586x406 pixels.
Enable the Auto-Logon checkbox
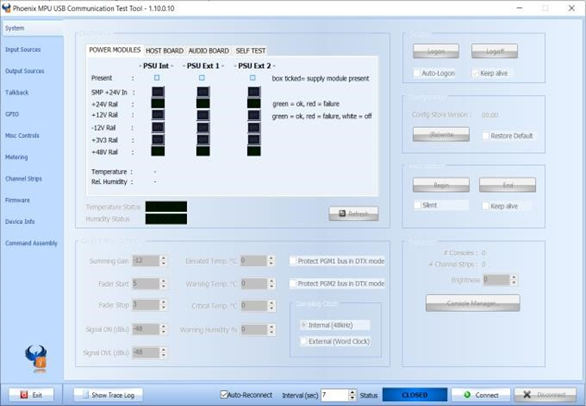[417, 73]
